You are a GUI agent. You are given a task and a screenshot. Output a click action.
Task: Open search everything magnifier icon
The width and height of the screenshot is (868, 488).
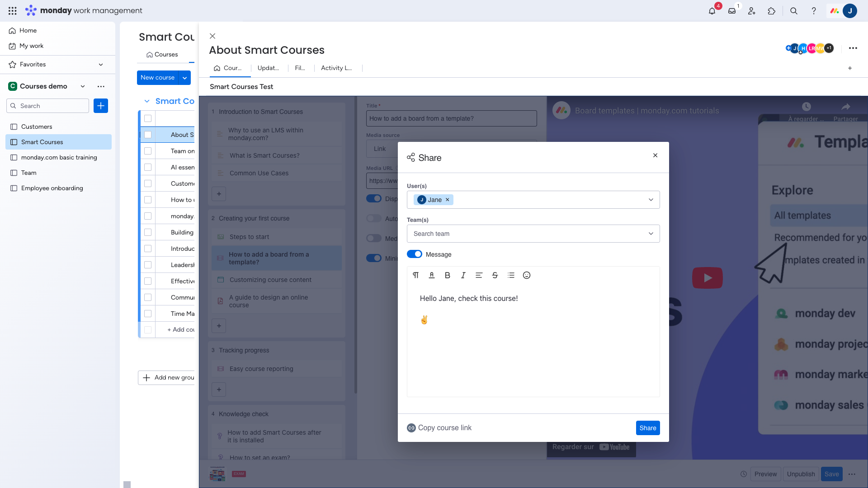click(794, 11)
